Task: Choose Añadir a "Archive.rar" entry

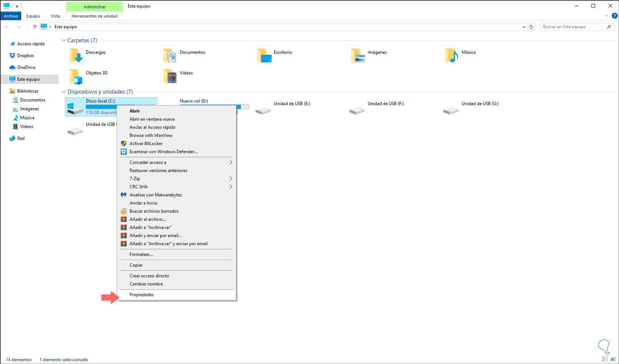Action: pyautogui.click(x=177, y=227)
